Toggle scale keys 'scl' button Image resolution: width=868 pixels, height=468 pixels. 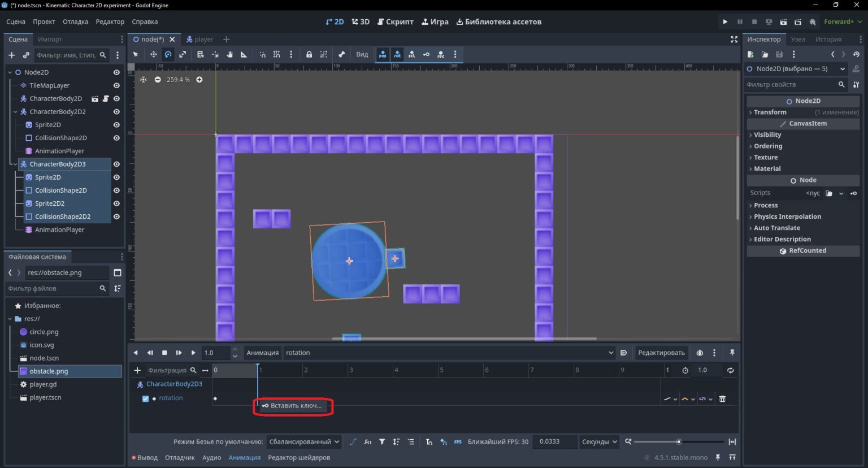pyautogui.click(x=411, y=54)
